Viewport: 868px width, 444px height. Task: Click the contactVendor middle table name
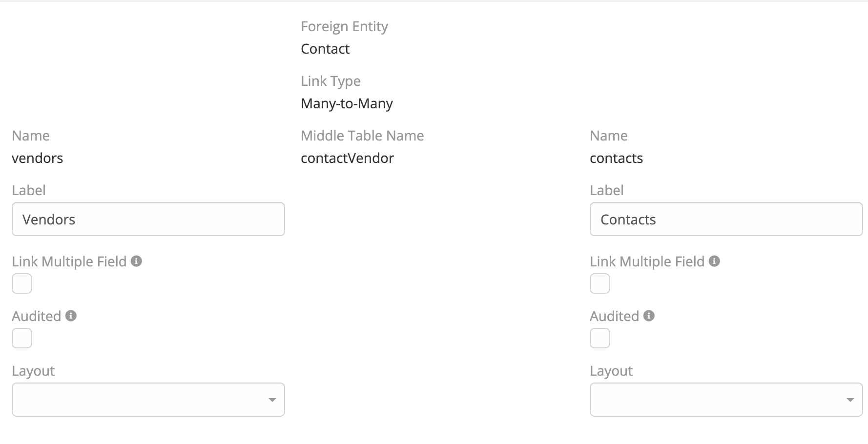point(347,158)
